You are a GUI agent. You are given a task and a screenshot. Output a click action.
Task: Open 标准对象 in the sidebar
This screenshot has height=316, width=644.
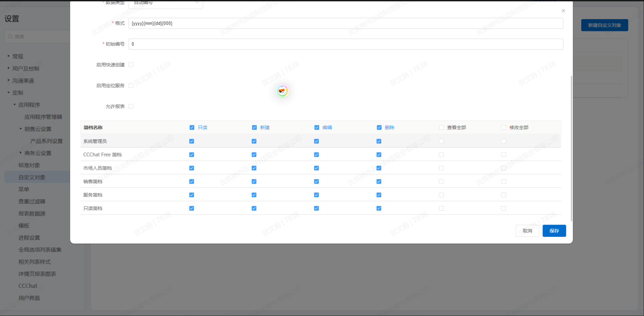29,165
